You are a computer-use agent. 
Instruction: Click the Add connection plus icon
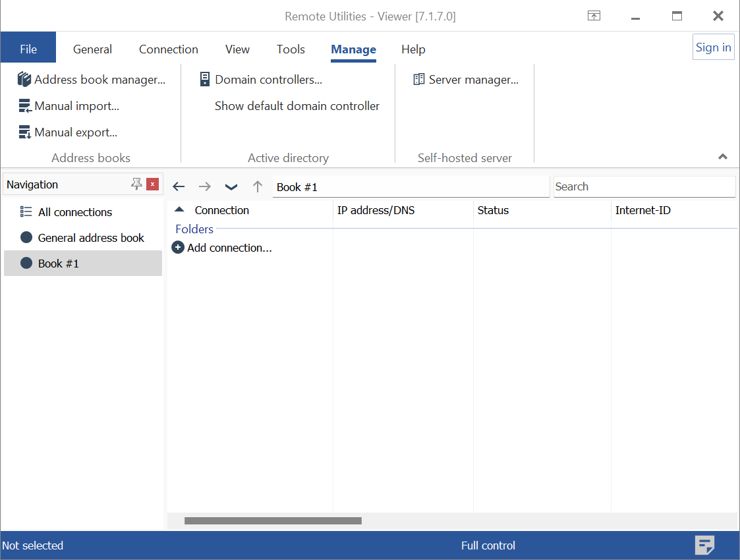[x=178, y=248]
